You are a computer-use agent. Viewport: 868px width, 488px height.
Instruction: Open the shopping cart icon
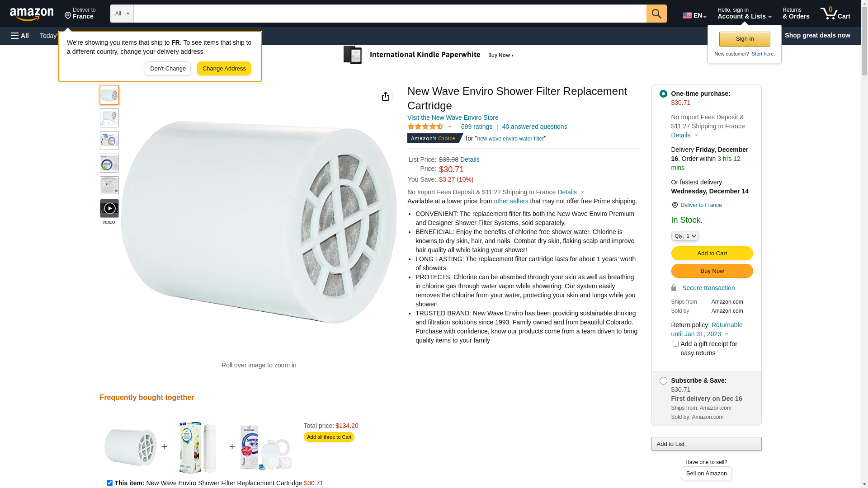pyautogui.click(x=835, y=14)
